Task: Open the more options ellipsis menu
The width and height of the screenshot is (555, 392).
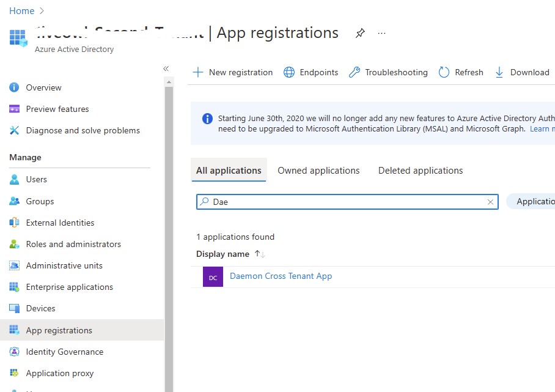Action: pyautogui.click(x=381, y=33)
